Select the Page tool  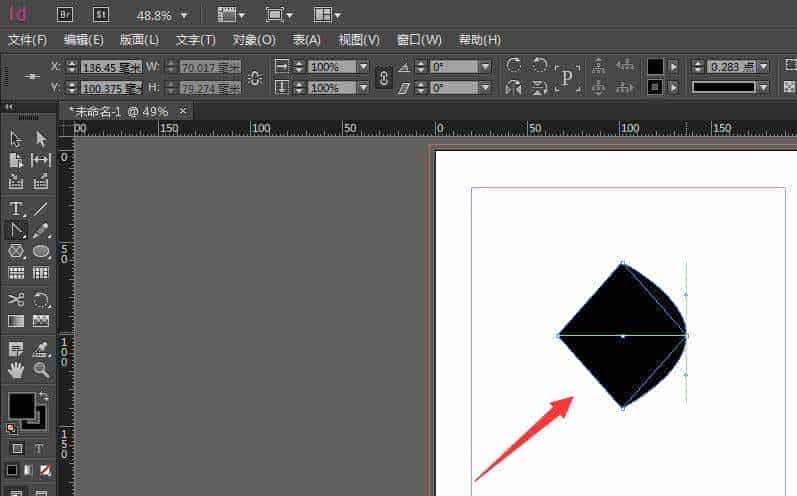pyautogui.click(x=16, y=161)
